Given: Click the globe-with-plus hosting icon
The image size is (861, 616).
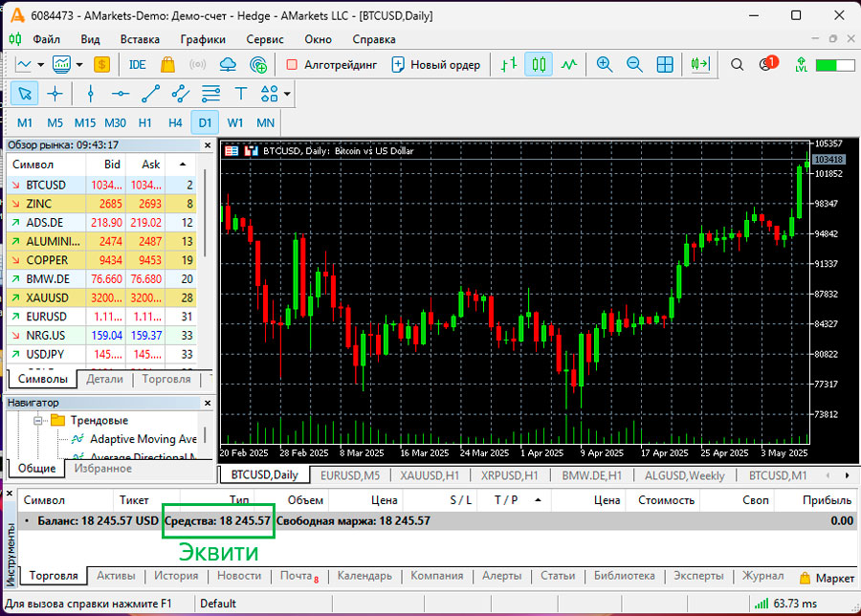Looking at the screenshot, I should click(x=258, y=65).
